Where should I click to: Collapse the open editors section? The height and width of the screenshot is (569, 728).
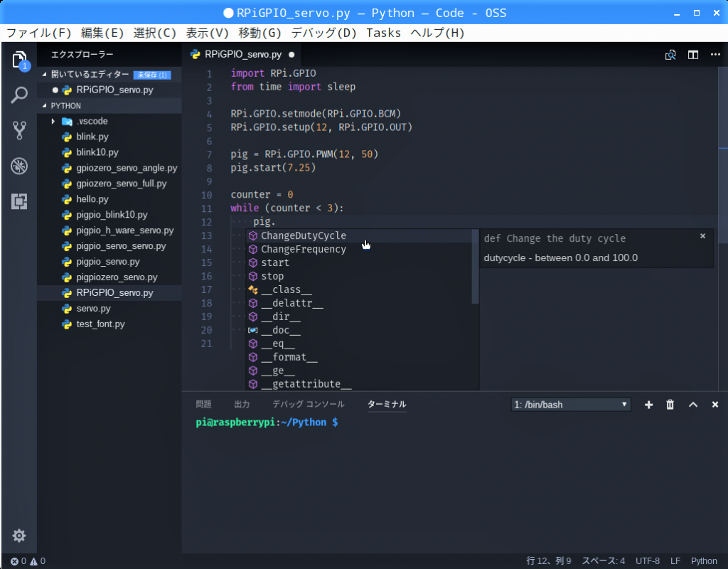click(45, 74)
